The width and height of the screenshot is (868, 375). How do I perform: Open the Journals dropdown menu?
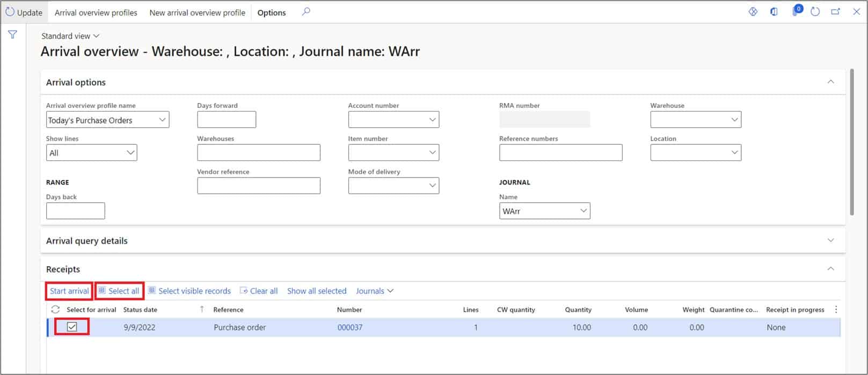[x=375, y=291]
